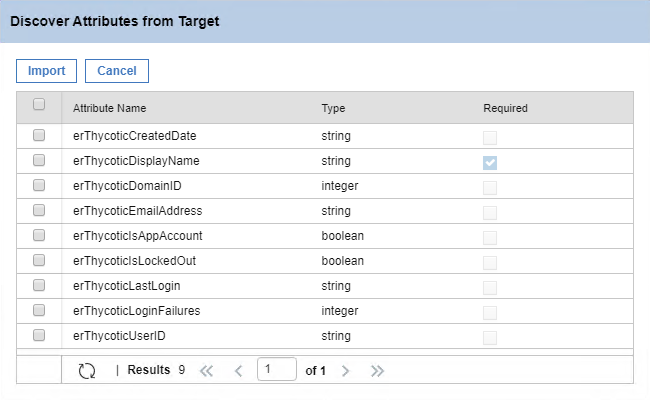
Task: Toggle Required checkbox for erThycoticDisplayName
Action: (490, 162)
